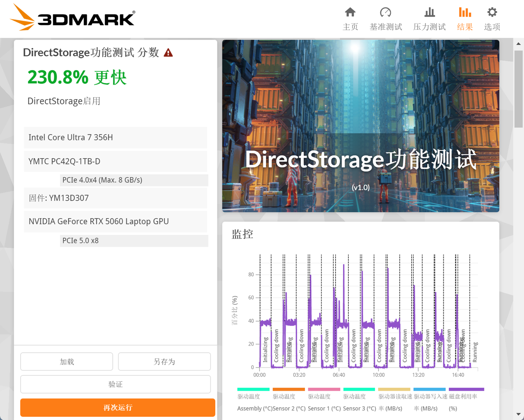Select the 基准测试 tab label

386,27
